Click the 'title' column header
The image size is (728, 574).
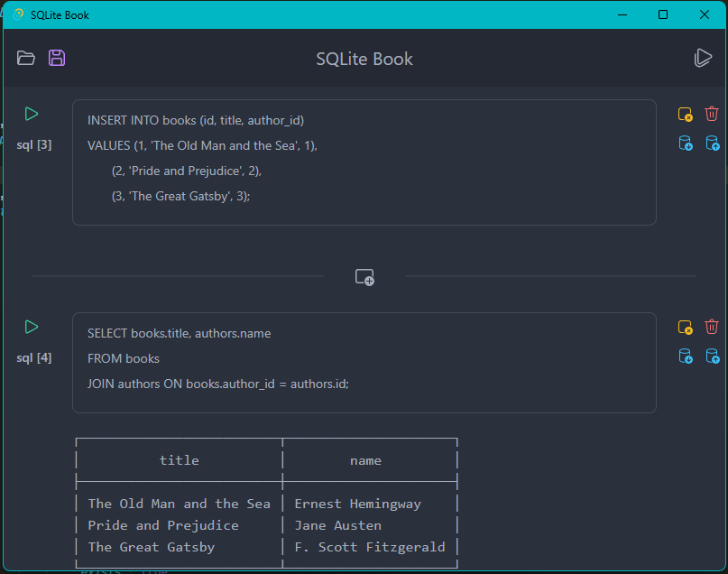tap(180, 460)
